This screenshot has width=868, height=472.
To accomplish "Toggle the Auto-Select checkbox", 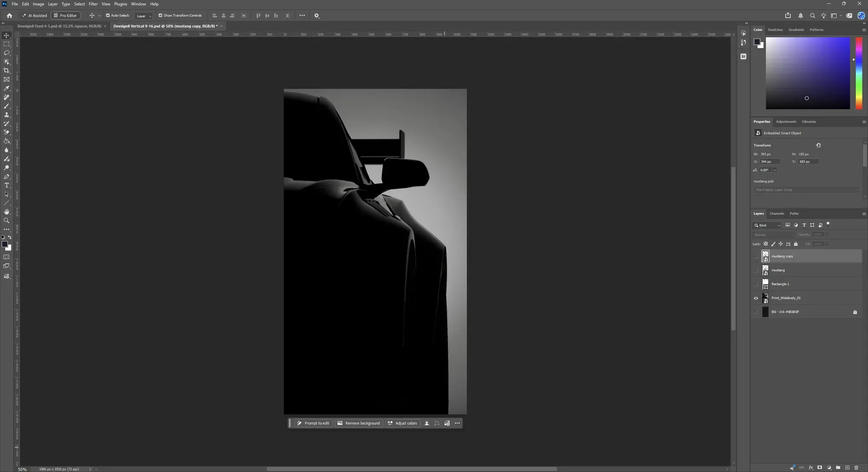I will 108,16.
